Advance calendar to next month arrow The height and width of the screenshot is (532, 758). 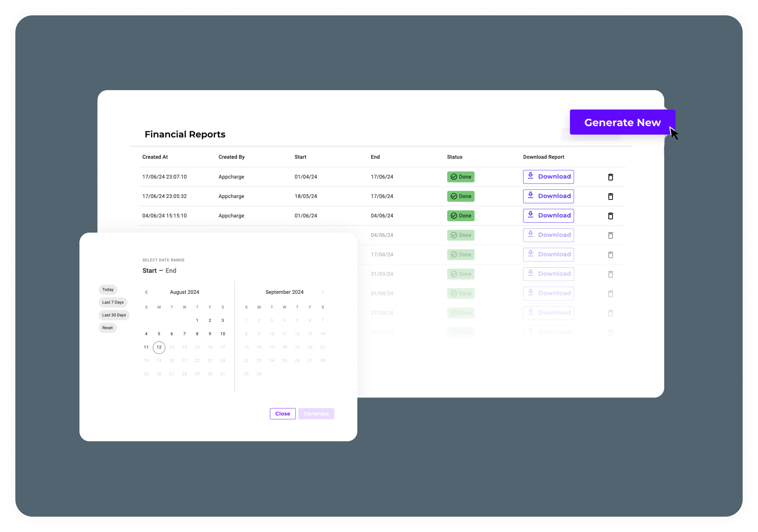323,292
